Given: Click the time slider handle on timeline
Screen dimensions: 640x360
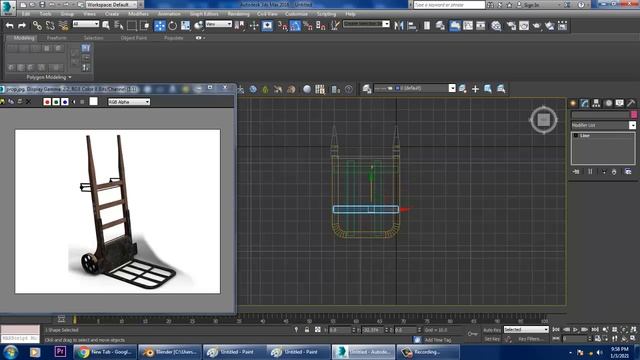Looking at the screenshot, I should pos(75,320).
